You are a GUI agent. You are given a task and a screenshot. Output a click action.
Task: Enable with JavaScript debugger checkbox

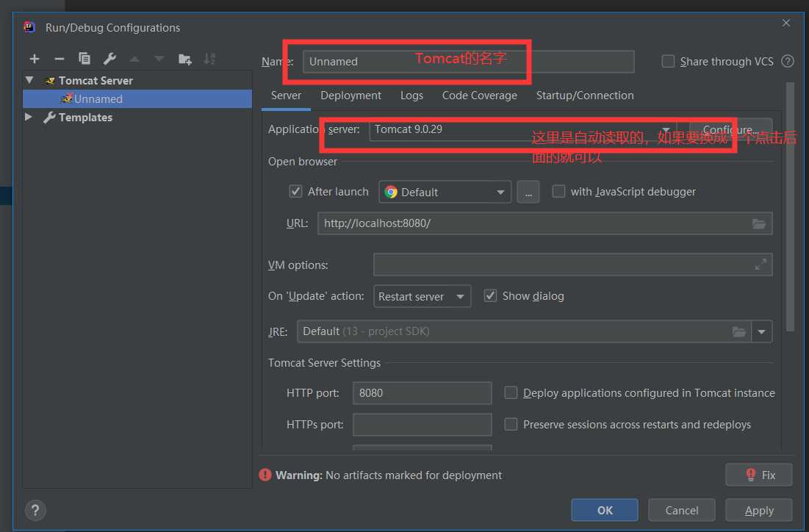[x=558, y=192]
